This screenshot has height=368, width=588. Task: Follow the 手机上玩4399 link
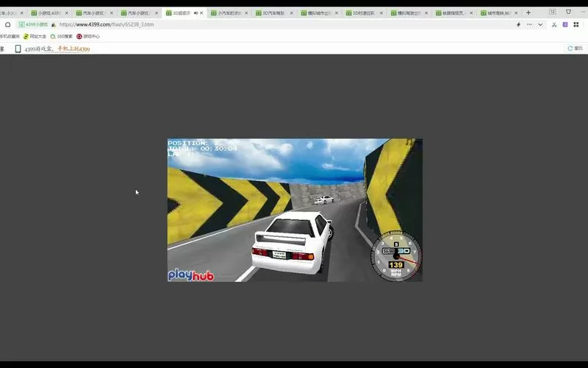point(73,49)
